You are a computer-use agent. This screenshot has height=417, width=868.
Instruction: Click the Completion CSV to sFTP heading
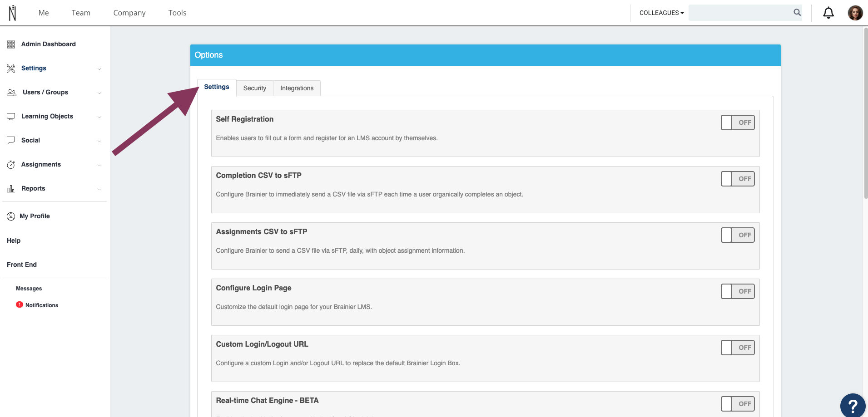pyautogui.click(x=259, y=176)
